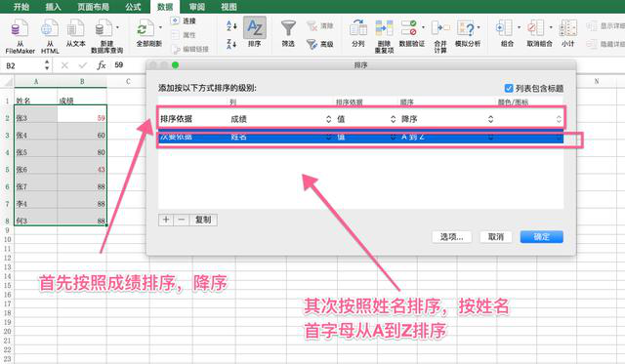Open the 降序 order dropdown

pos(447,119)
